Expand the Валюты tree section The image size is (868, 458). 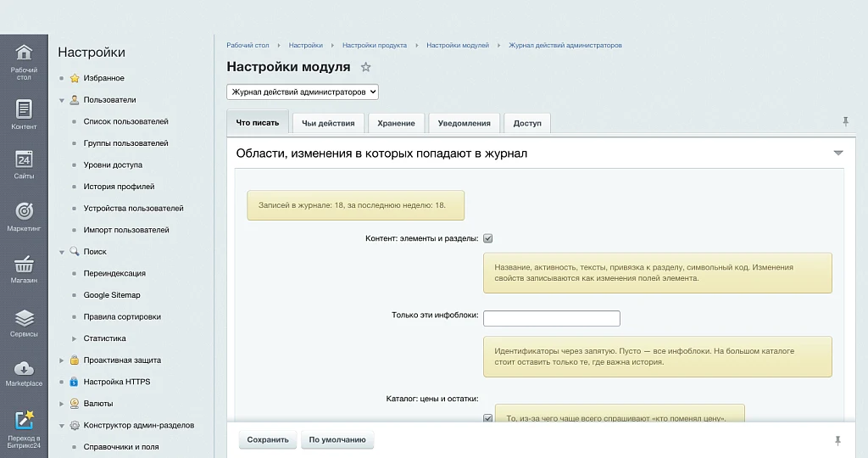(61, 404)
